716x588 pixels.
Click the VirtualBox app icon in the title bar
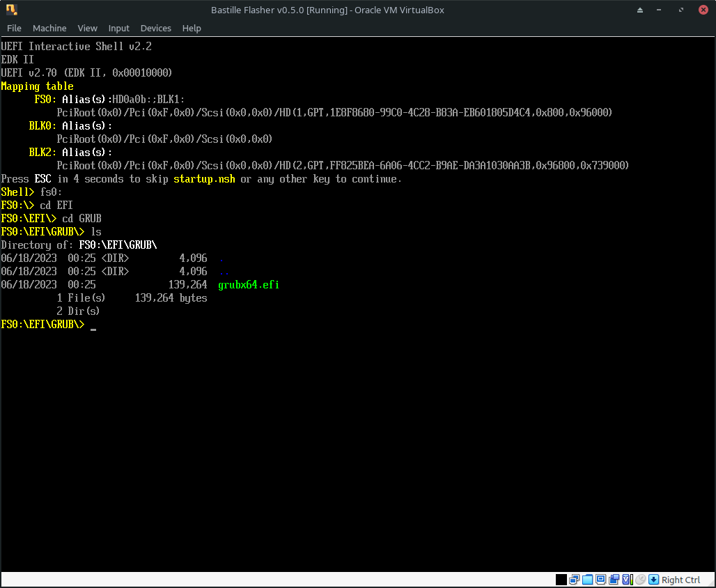pos(11,10)
